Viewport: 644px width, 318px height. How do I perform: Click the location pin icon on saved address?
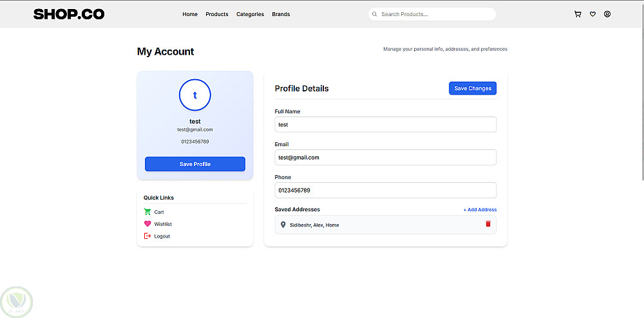point(283,225)
